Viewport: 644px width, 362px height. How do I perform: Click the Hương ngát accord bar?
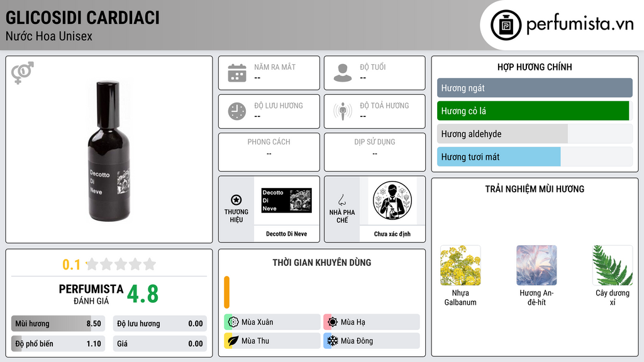click(535, 88)
